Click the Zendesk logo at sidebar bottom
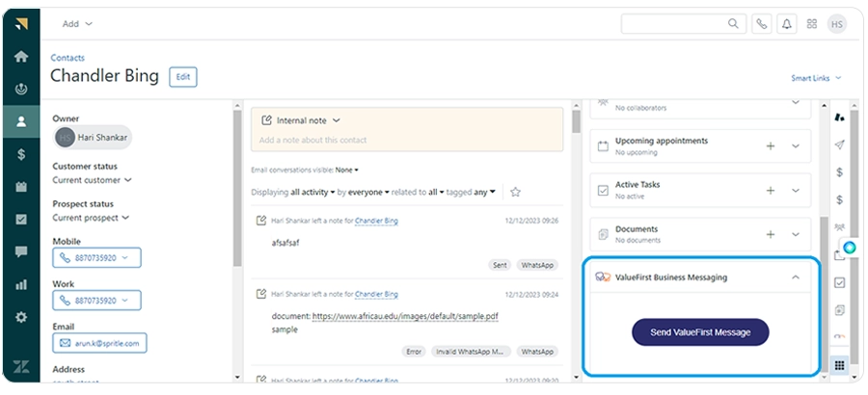 [x=21, y=367]
